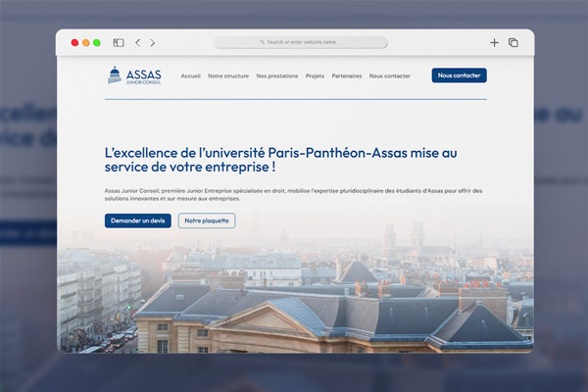Open the Projets menu item
Screen dimensions: 588x392
coord(315,75)
